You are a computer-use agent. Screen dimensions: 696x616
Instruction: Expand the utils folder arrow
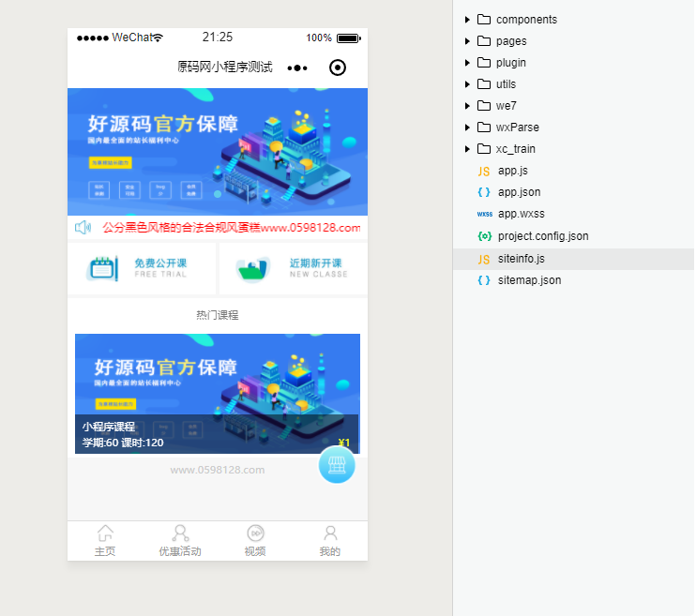click(x=467, y=84)
